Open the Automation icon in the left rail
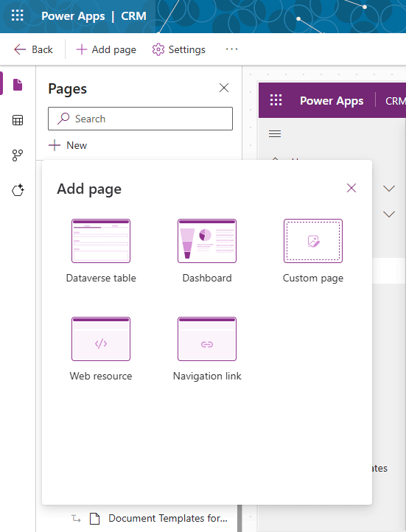The image size is (406, 532). tap(18, 155)
